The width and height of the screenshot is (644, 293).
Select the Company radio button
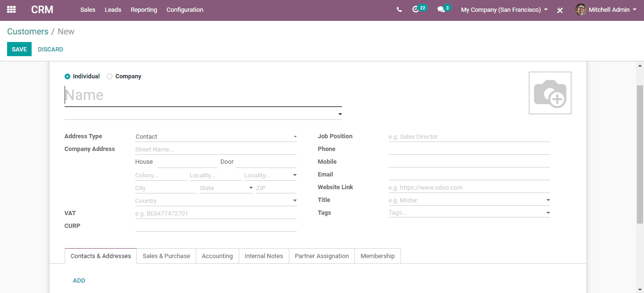click(109, 76)
